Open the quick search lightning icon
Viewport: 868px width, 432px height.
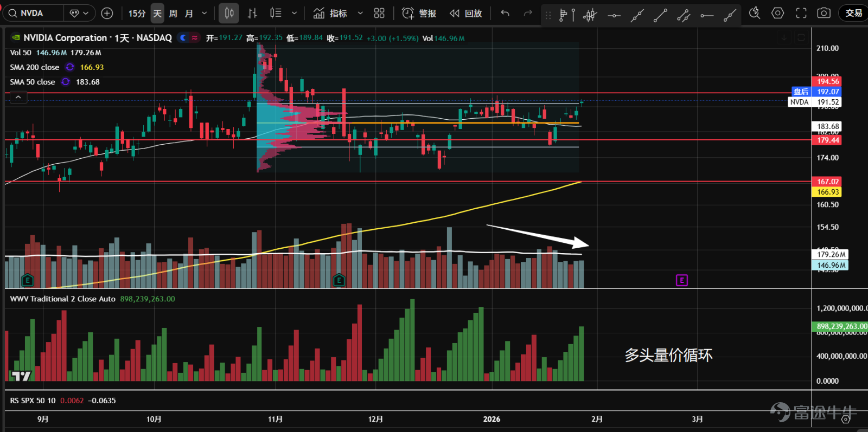[755, 13]
